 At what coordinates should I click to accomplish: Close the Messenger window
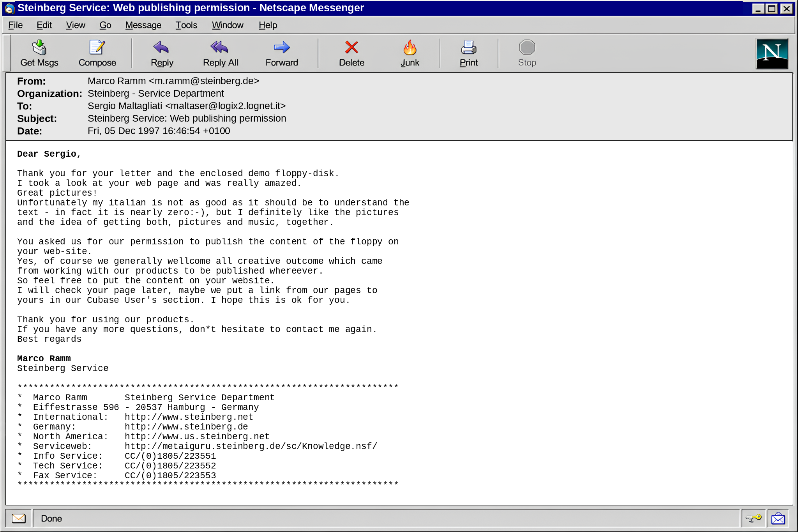pyautogui.click(x=787, y=9)
